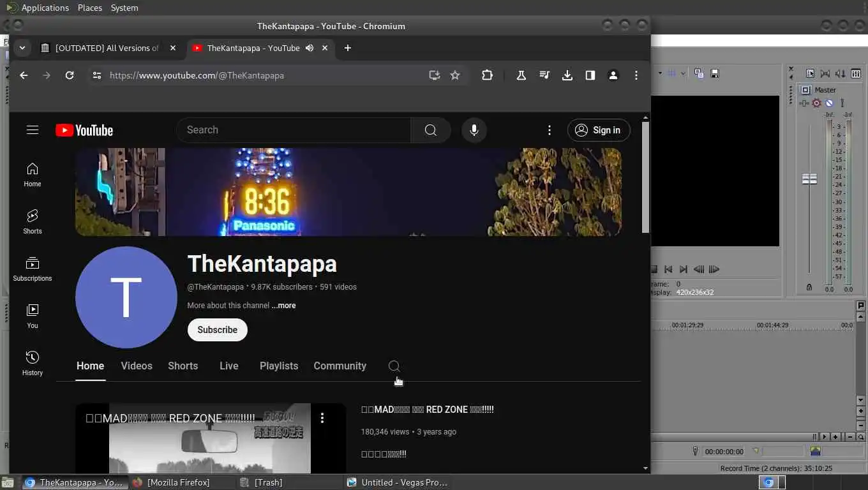
Task: Subscribe to TheKantapapa channel
Action: [218, 330]
